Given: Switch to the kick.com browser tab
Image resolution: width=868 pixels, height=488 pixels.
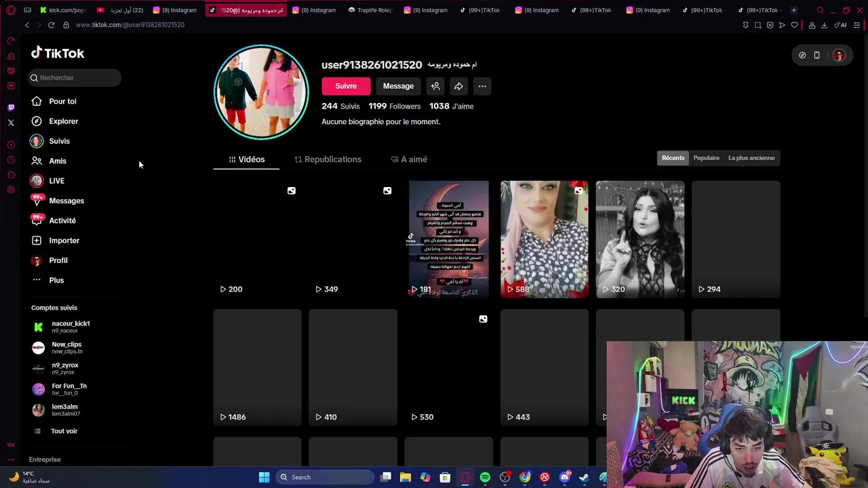Looking at the screenshot, I should 62,10.
